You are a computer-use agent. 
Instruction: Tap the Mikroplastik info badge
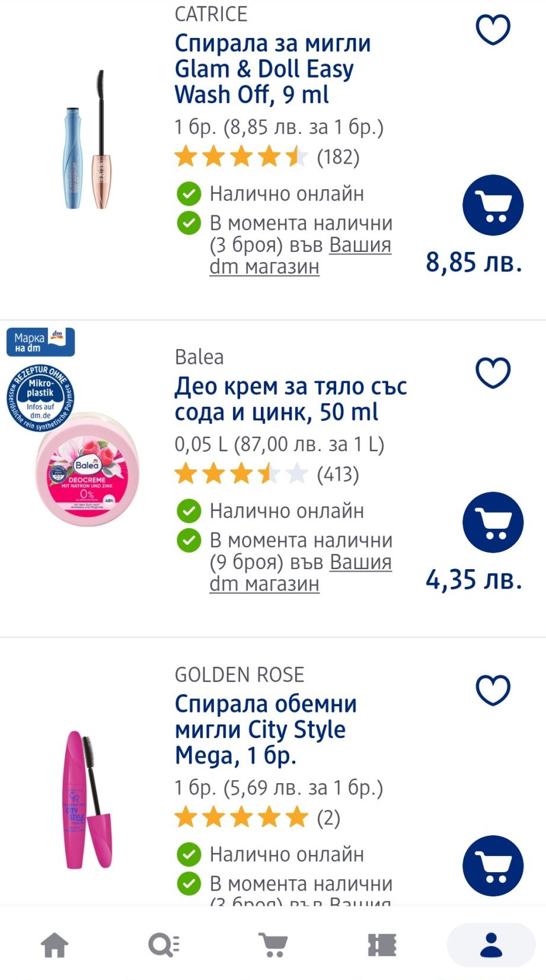[x=40, y=398]
